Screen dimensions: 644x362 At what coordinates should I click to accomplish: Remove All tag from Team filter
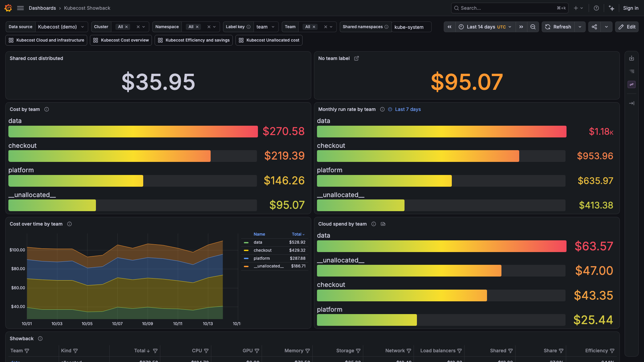(x=314, y=27)
